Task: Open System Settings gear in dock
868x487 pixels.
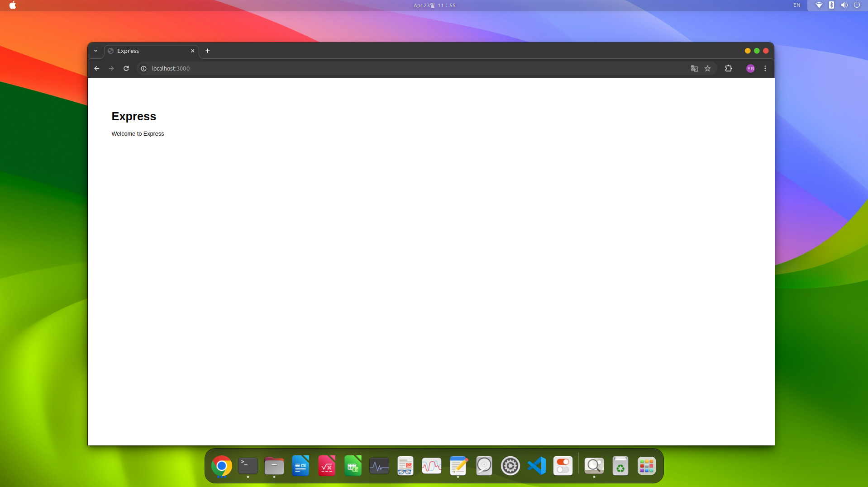Action: tap(510, 466)
